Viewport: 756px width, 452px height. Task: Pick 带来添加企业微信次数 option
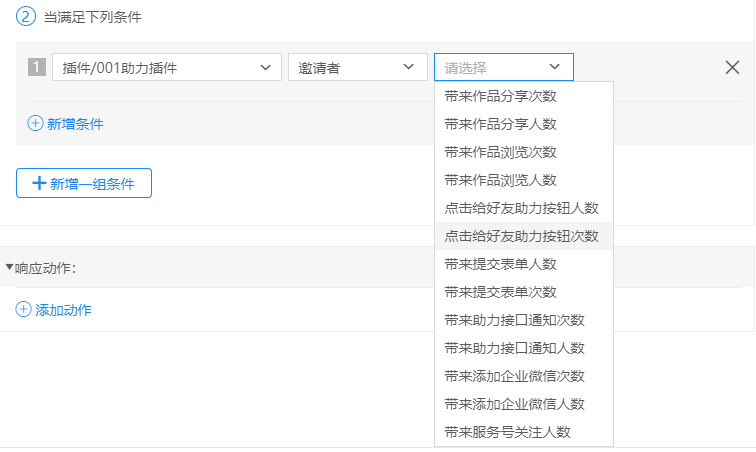(524, 376)
